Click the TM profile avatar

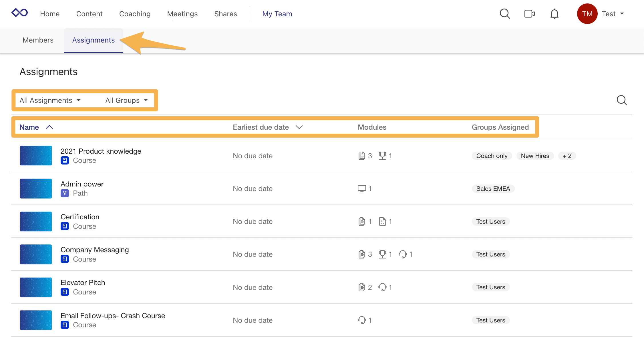click(587, 13)
